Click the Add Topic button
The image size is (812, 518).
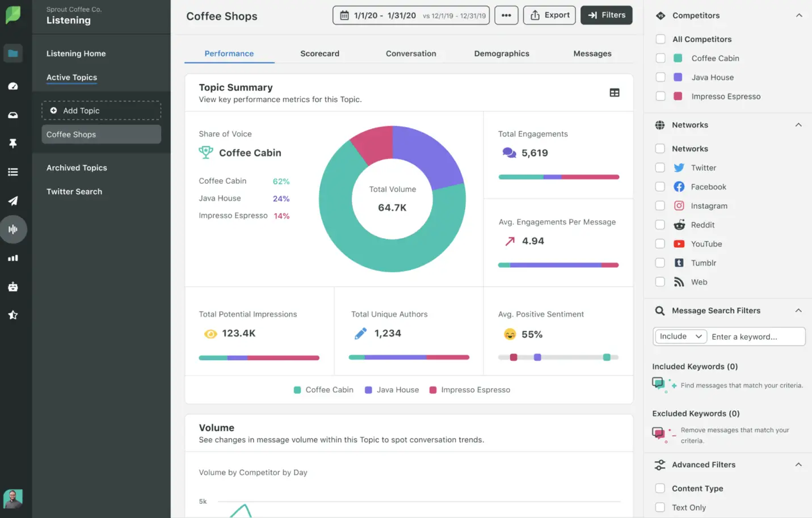point(101,111)
